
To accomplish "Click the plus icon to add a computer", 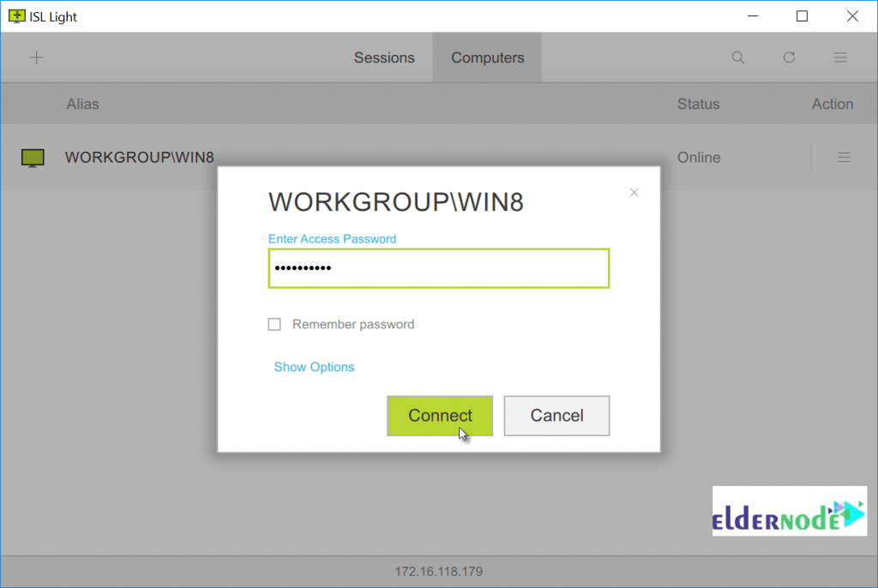I will coord(36,57).
